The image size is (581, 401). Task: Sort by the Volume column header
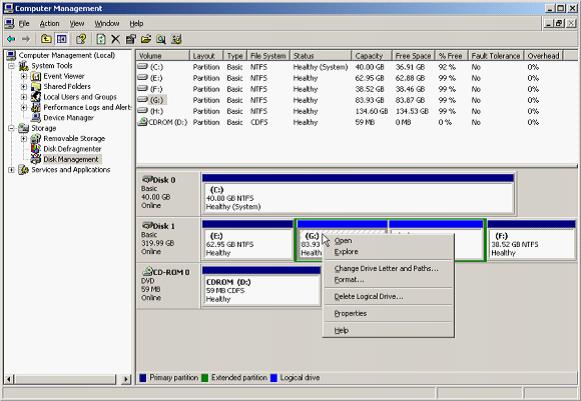(163, 56)
